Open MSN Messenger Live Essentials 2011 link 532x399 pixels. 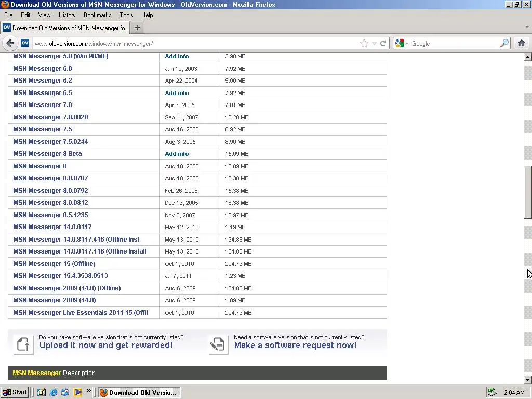tap(81, 312)
